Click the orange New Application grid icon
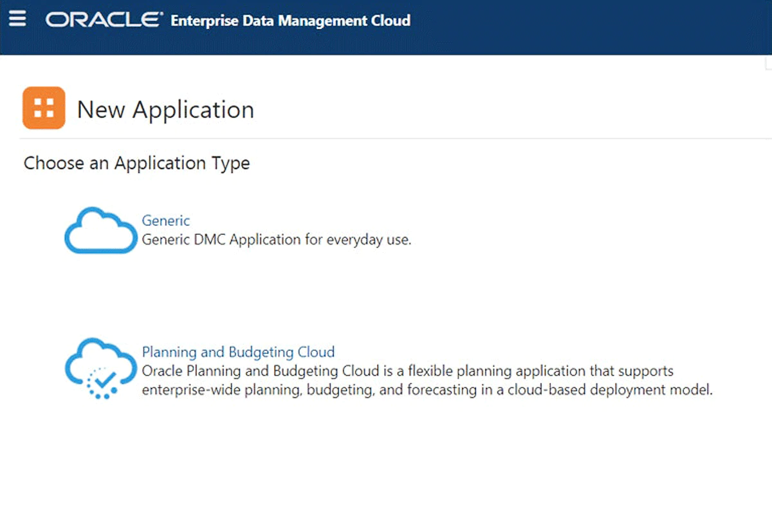Screen dimensions: 772x532 [x=44, y=108]
